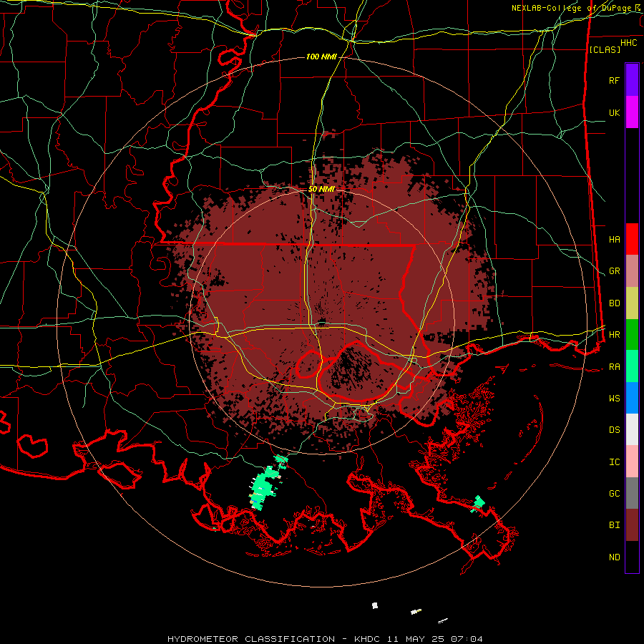This screenshot has height=644, width=644.
Task: Click the small green echo on the southeast delta
Action: [477, 504]
